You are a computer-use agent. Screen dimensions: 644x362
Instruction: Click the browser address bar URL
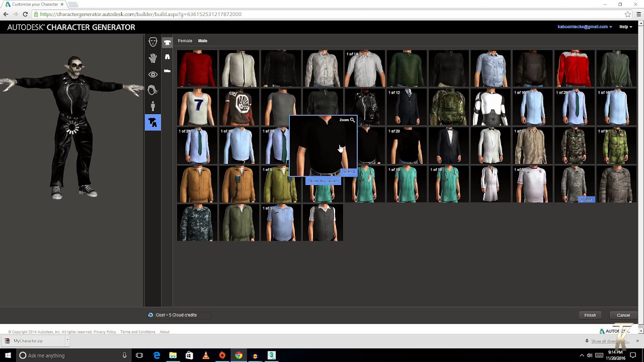141,14
